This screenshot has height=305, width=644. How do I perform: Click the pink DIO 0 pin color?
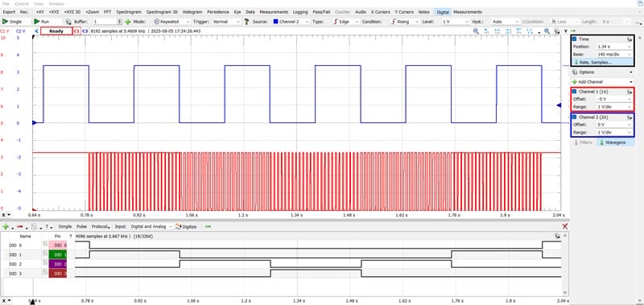pos(57,245)
